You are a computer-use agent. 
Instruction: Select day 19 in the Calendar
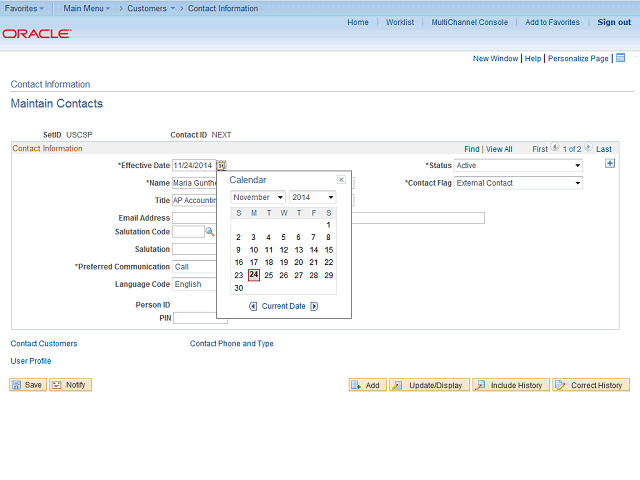tap(284, 262)
